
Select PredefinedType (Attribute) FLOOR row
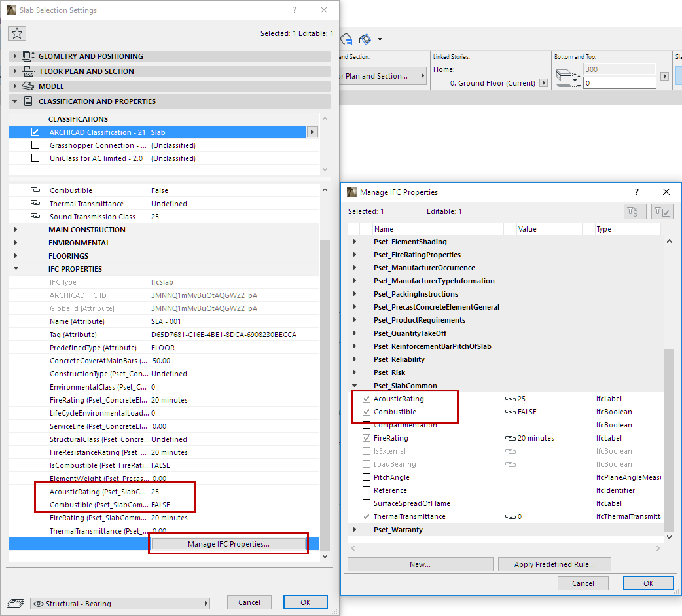coord(164,348)
